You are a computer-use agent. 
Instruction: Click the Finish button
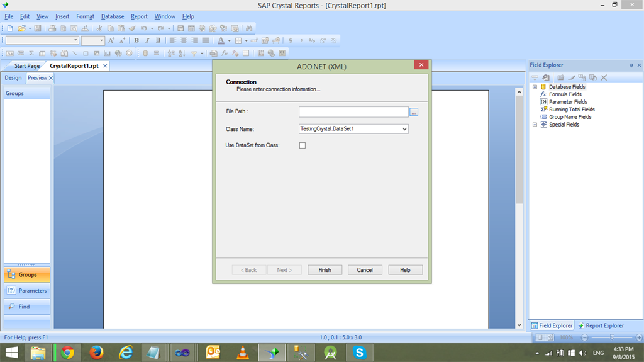point(325,270)
